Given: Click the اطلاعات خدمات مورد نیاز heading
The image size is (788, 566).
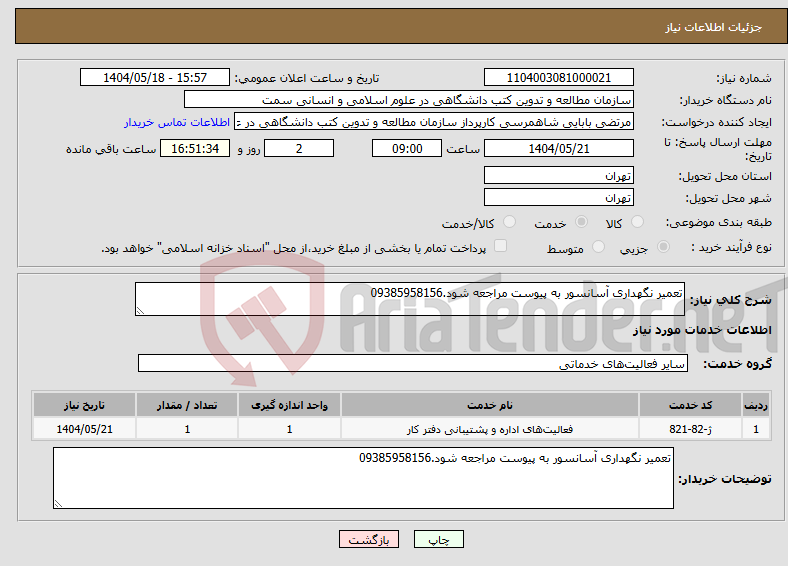Looking at the screenshot, I should tap(702, 330).
